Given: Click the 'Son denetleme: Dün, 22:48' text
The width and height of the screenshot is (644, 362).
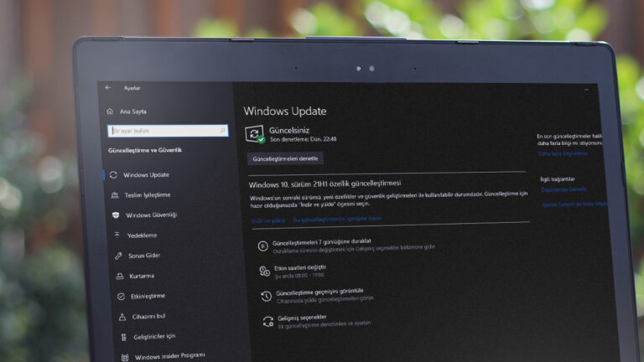Looking at the screenshot, I should click(x=303, y=139).
